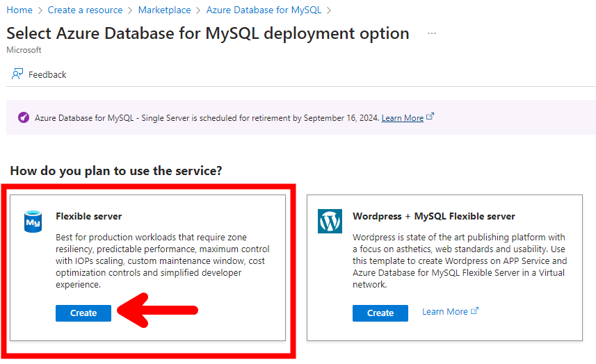Create a Wordpress + MySQL Flexible server
Viewport: 596px width, 364px height.
(380, 313)
